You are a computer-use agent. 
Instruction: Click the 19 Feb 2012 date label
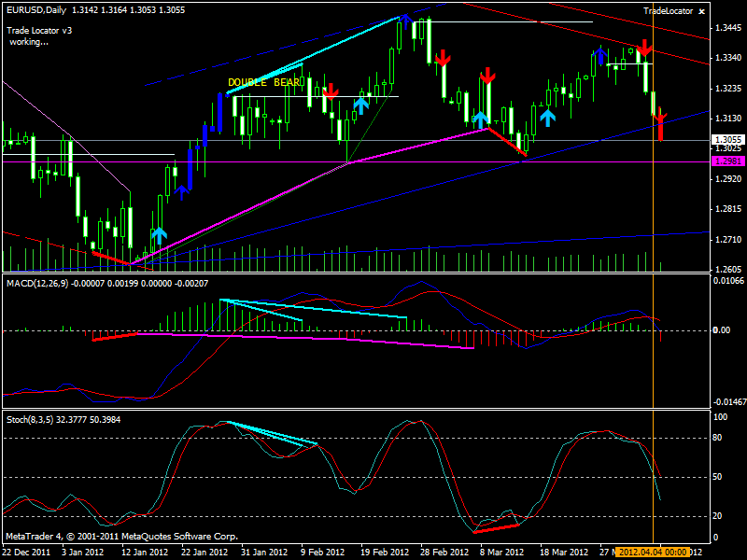click(385, 553)
